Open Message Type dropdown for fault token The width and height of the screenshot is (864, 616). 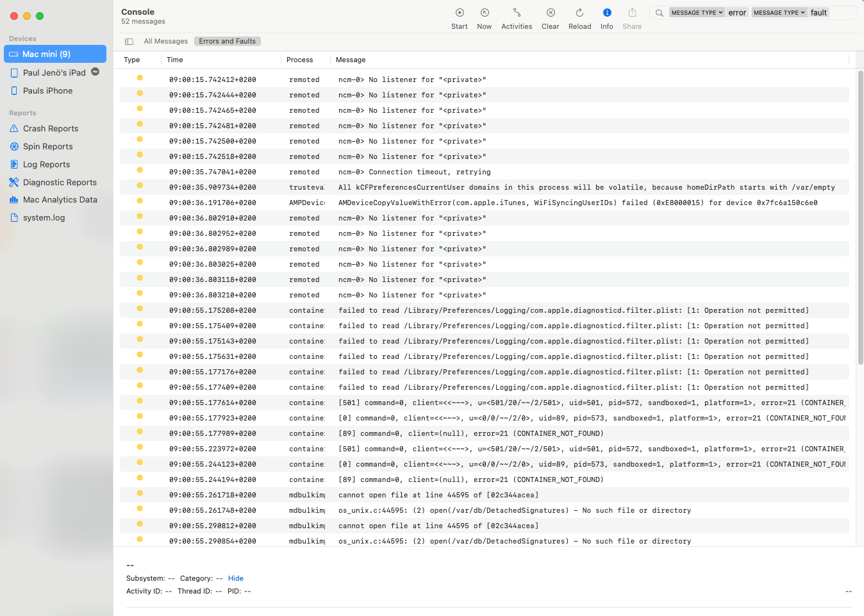[779, 13]
